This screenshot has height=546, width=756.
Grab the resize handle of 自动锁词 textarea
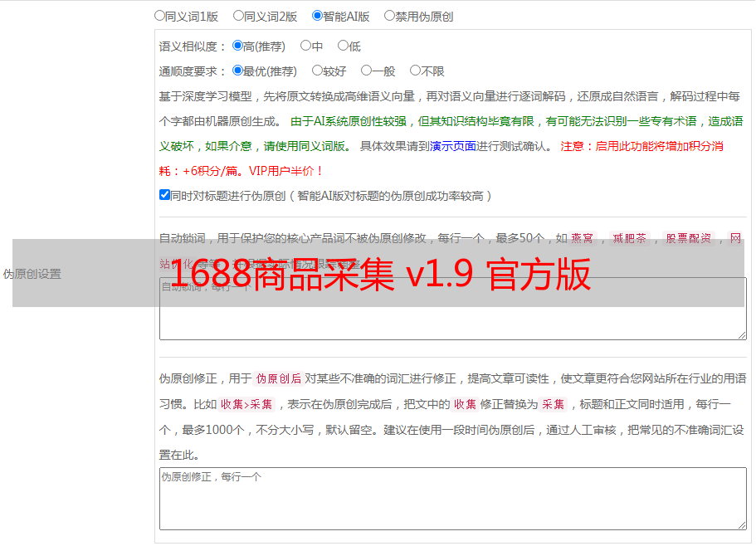coord(742,335)
